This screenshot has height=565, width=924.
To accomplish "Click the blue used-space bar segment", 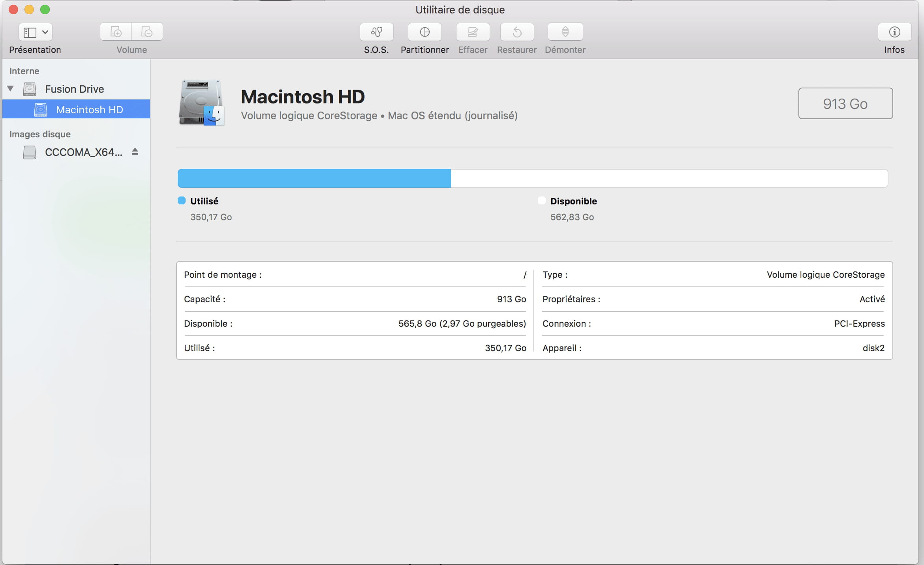I will point(314,178).
